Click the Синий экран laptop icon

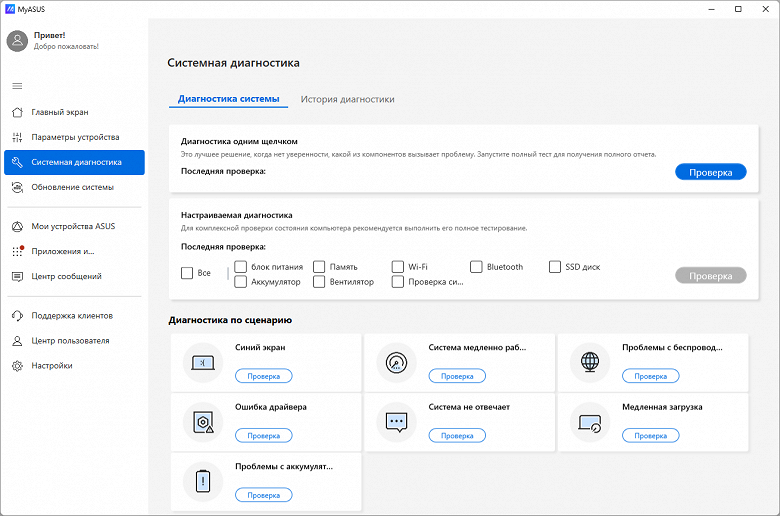coord(203,362)
